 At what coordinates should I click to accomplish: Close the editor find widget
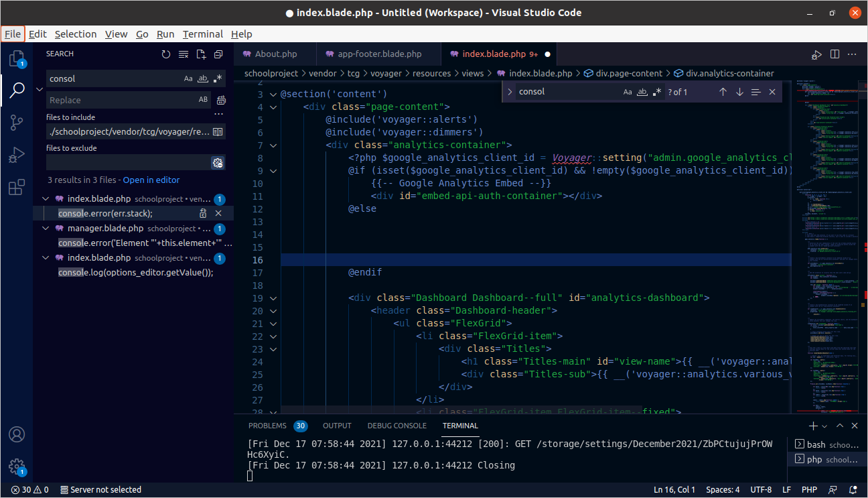(772, 92)
